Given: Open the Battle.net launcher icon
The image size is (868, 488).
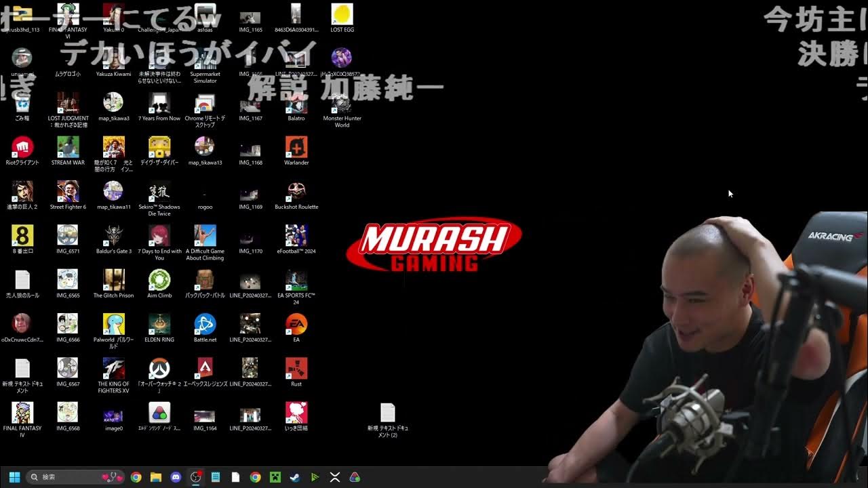Looking at the screenshot, I should (x=205, y=328).
